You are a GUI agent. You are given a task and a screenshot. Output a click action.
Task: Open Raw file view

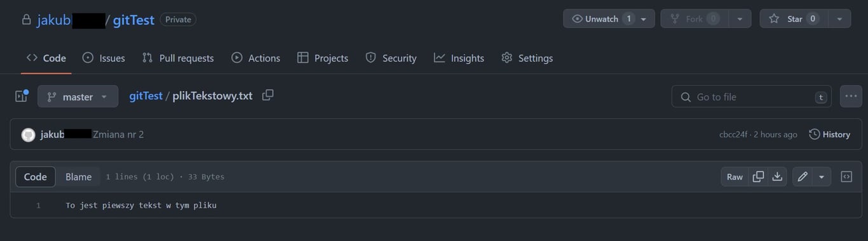pyautogui.click(x=735, y=177)
